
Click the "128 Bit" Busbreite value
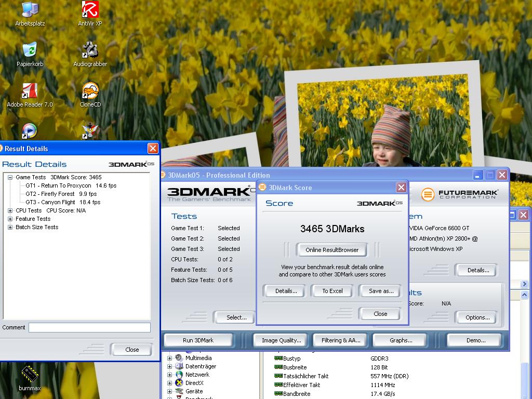coord(379,367)
